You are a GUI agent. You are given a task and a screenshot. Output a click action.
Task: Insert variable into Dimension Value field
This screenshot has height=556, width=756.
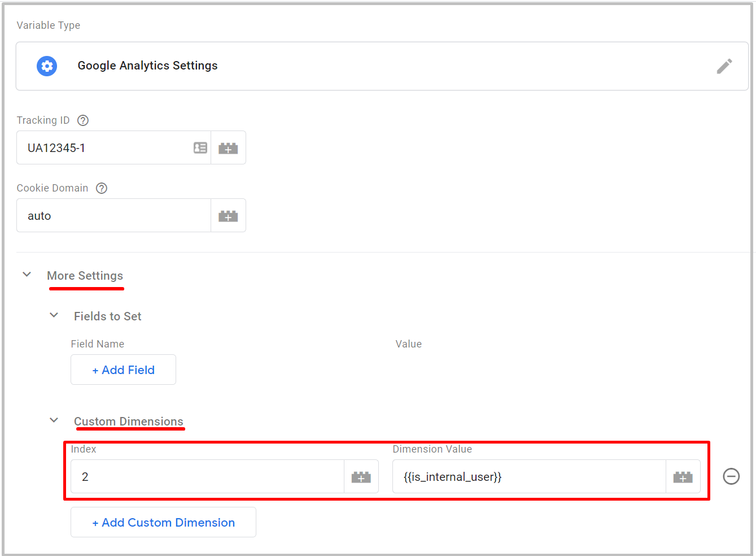(683, 477)
